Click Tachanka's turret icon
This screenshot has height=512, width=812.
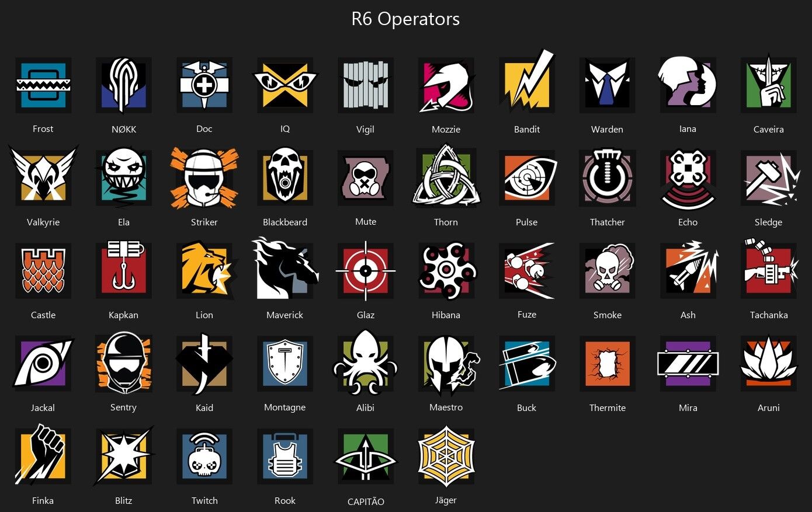tap(770, 269)
